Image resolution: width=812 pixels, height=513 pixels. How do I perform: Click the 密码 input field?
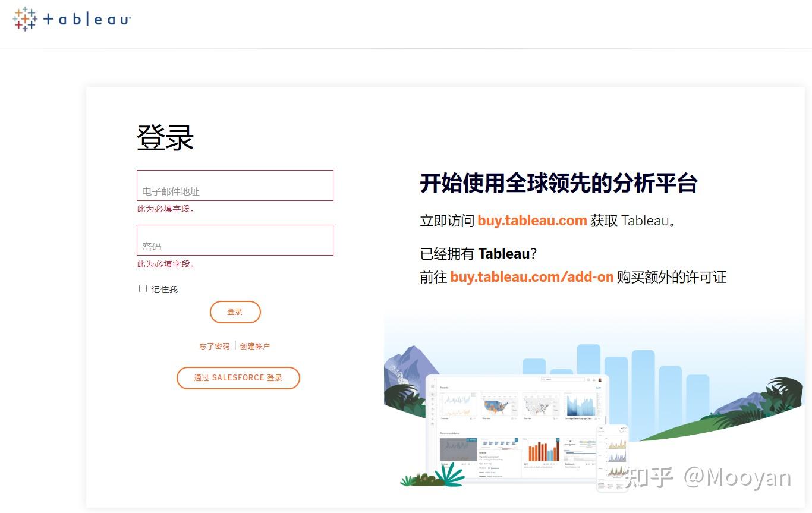pos(235,240)
